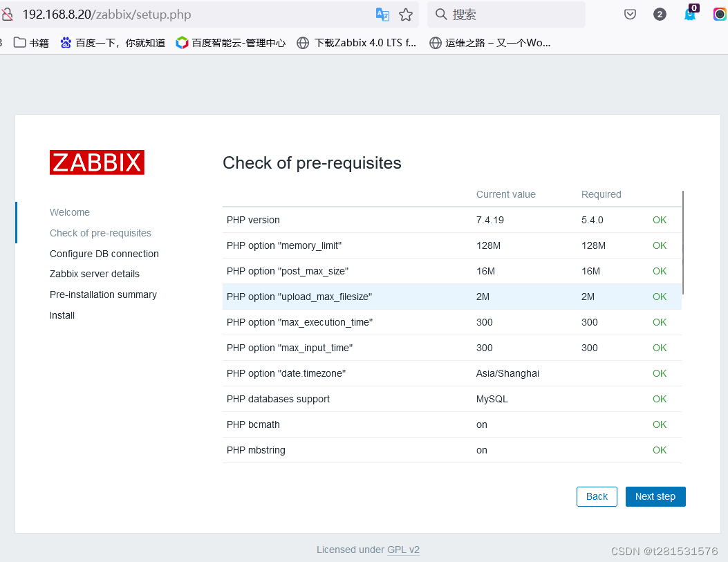Click the MySQL database support value
This screenshot has width=728, height=562.
pyautogui.click(x=492, y=399)
